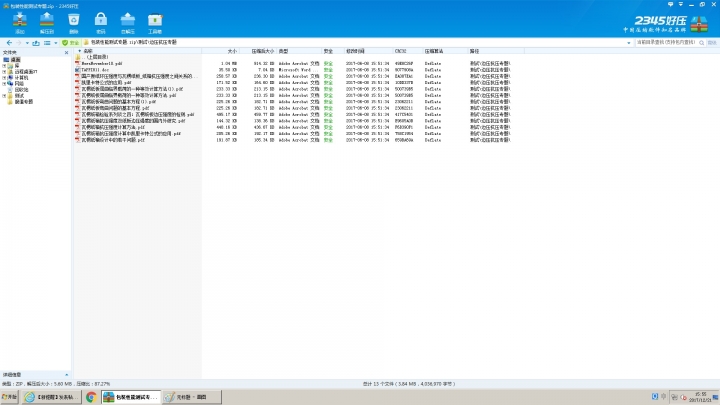The image size is (720, 405).
Task: Open the 密码 (Password) lock tool
Action: [100, 22]
